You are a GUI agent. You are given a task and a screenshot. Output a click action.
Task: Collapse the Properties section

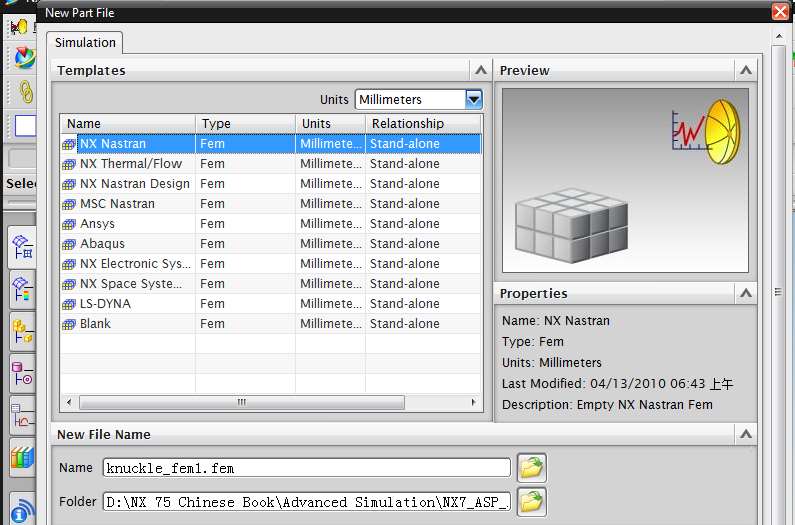click(745, 293)
